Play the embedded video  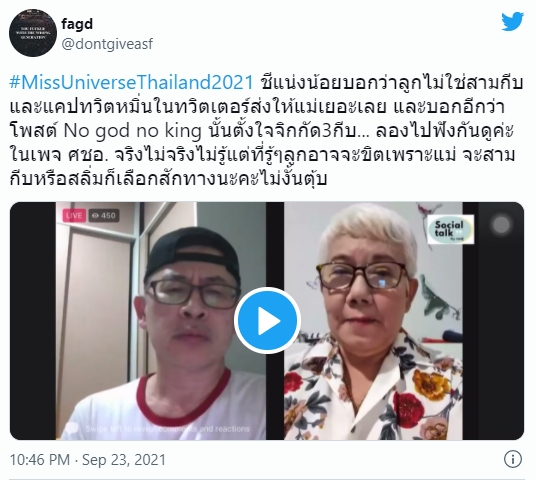click(x=267, y=321)
